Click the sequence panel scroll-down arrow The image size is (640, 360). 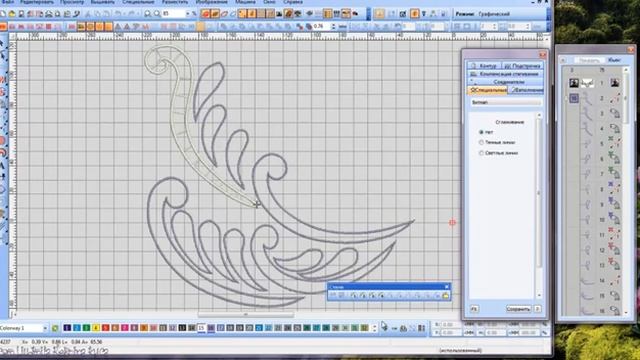pyautogui.click(x=626, y=312)
